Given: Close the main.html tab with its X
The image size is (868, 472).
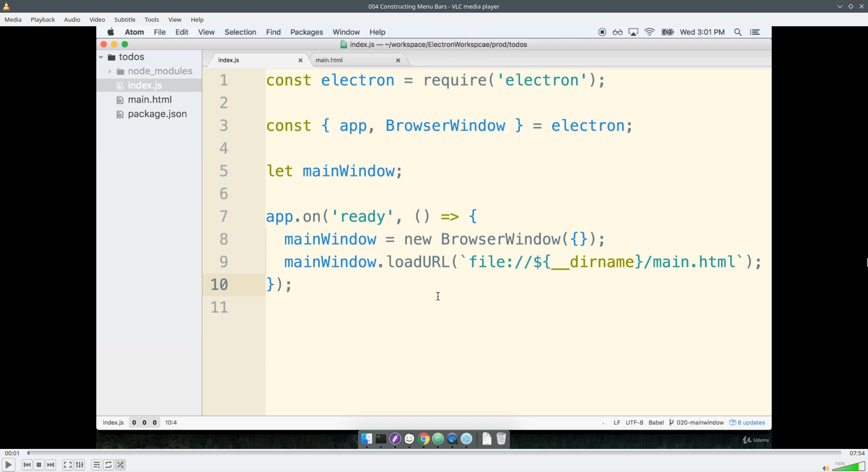Looking at the screenshot, I should click(x=398, y=60).
